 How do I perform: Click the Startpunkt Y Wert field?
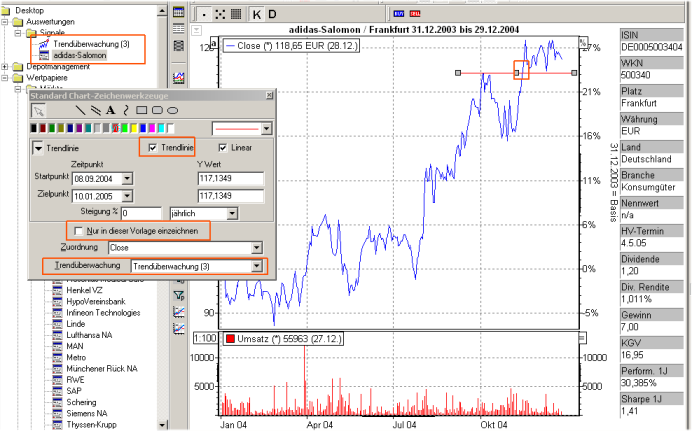coord(231,178)
